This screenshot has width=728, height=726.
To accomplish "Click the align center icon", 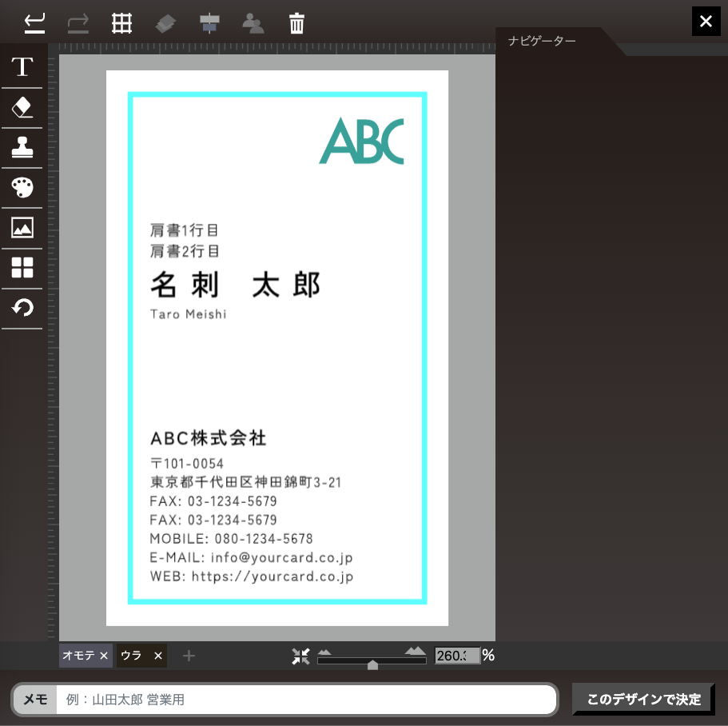I will 209,23.
